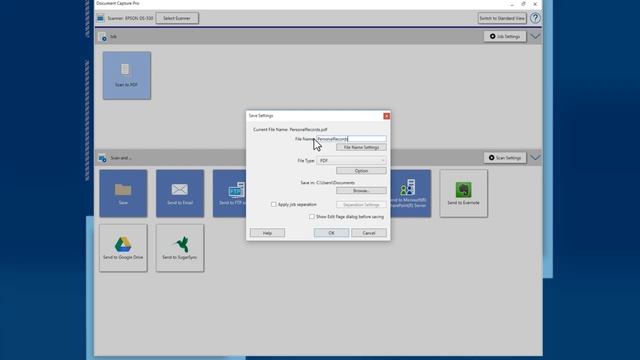Screen dimensions: 640x360
Task: Collapse the Job section chevron
Action: pos(535,37)
